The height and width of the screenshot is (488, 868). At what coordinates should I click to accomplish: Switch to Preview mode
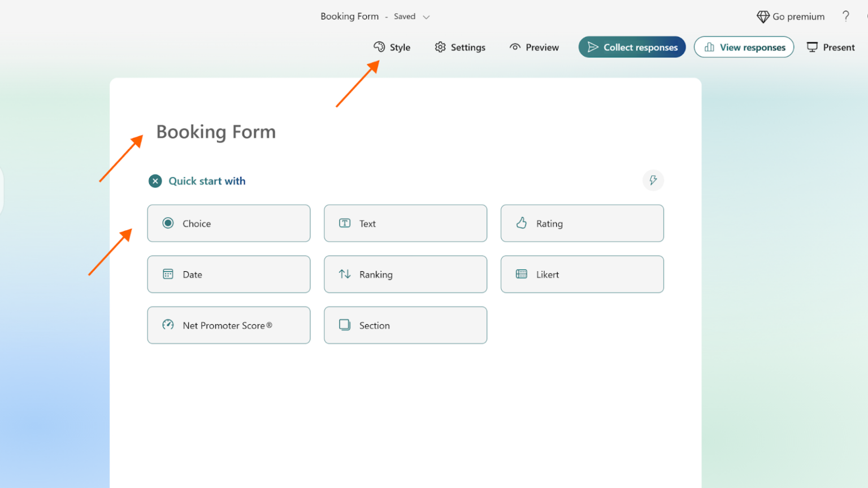pos(533,47)
